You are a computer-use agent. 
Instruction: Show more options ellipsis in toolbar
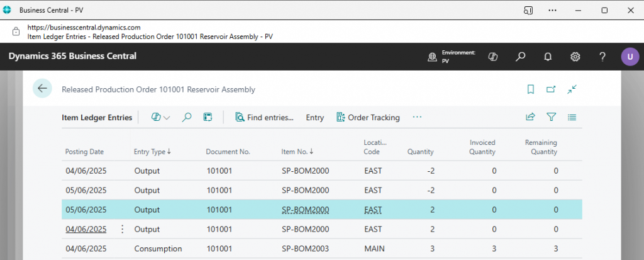417,117
